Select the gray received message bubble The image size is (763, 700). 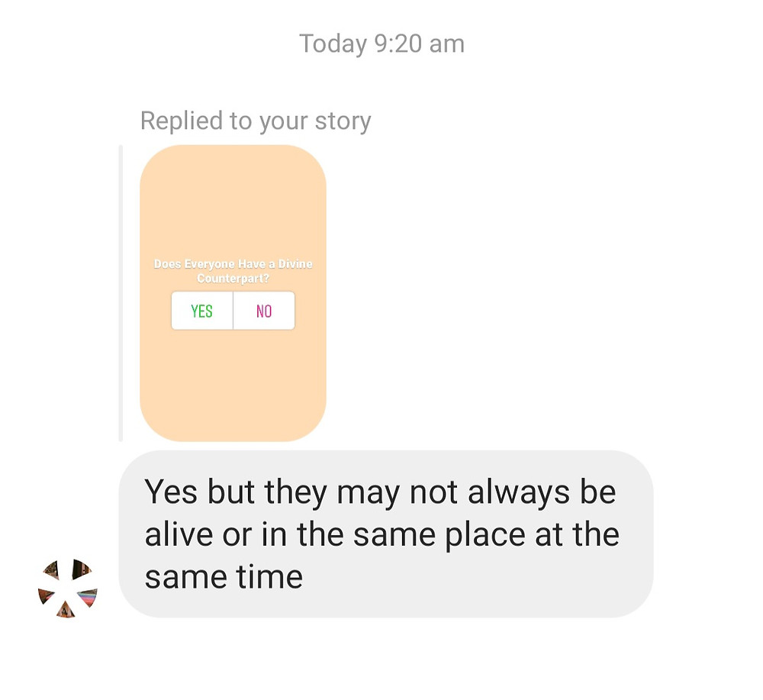tap(386, 534)
